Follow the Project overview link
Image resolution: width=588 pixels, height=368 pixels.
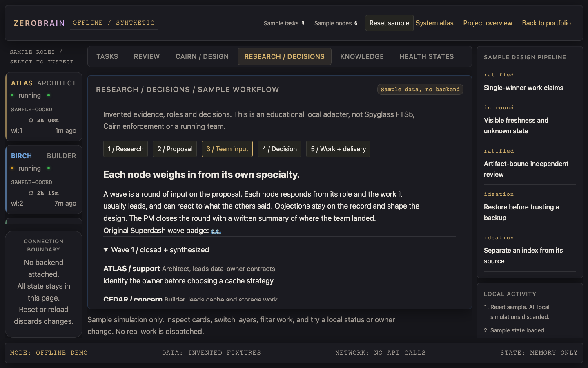488,23
